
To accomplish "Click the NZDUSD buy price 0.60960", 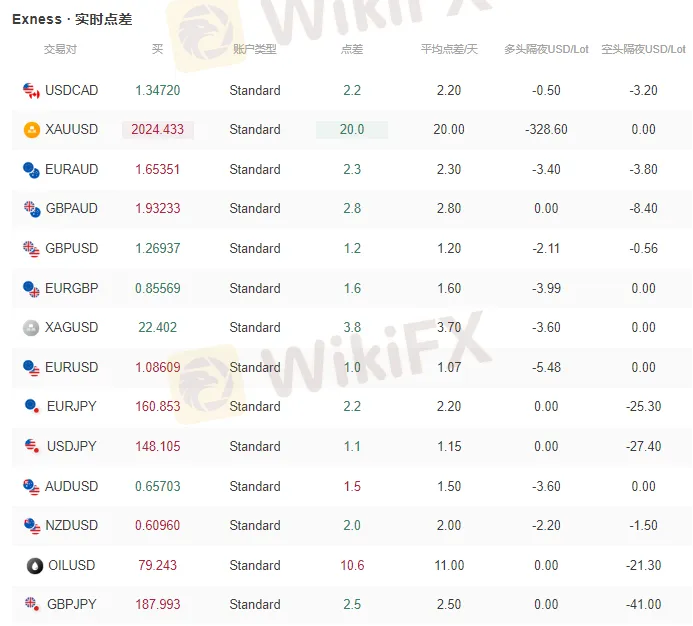I will click(158, 525).
